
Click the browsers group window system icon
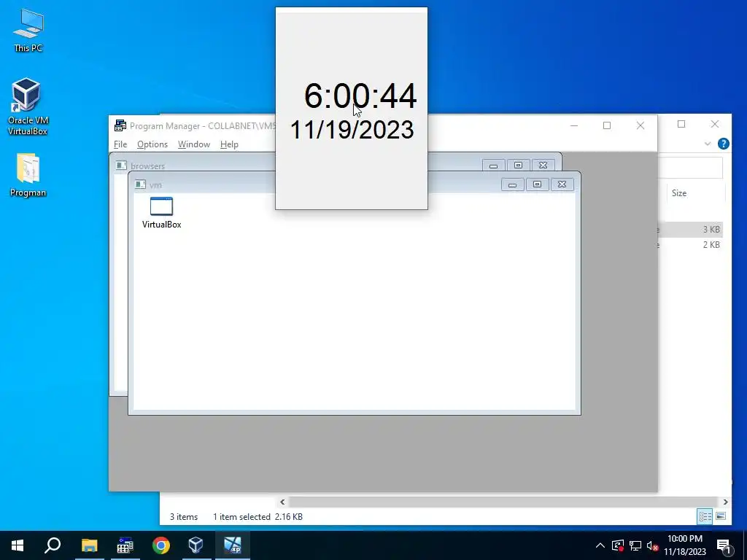[x=121, y=166]
